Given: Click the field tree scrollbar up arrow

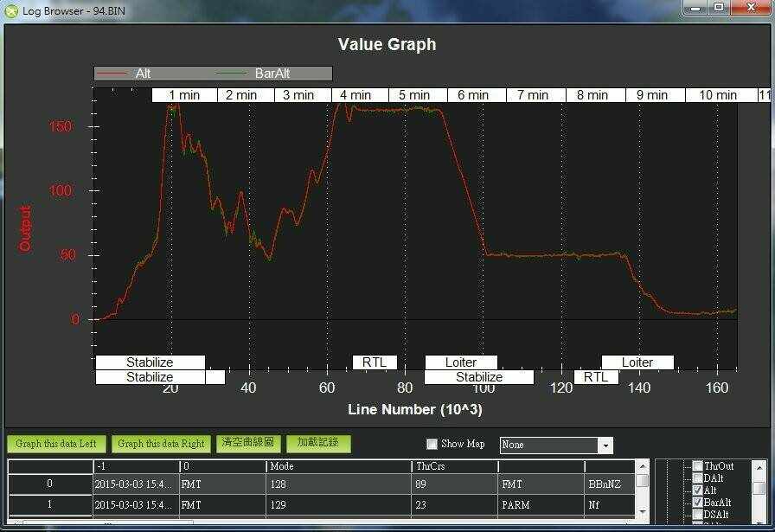Looking at the screenshot, I should click(x=758, y=466).
